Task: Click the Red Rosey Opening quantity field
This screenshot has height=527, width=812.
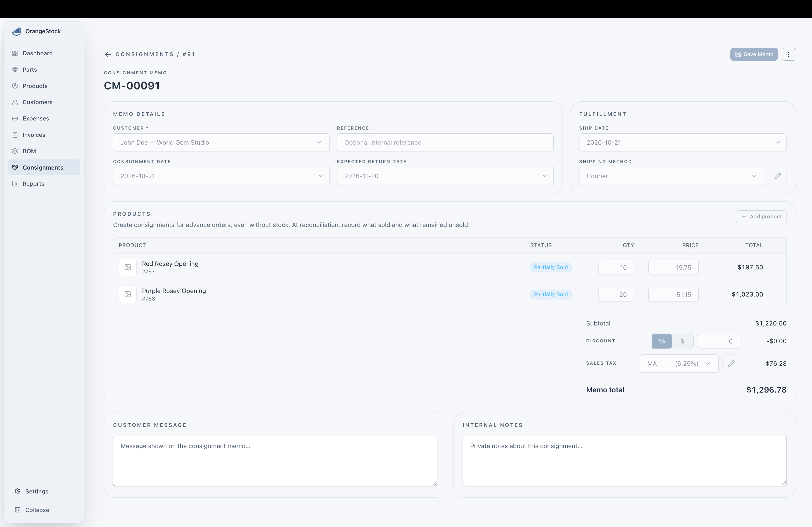Action: 616,267
